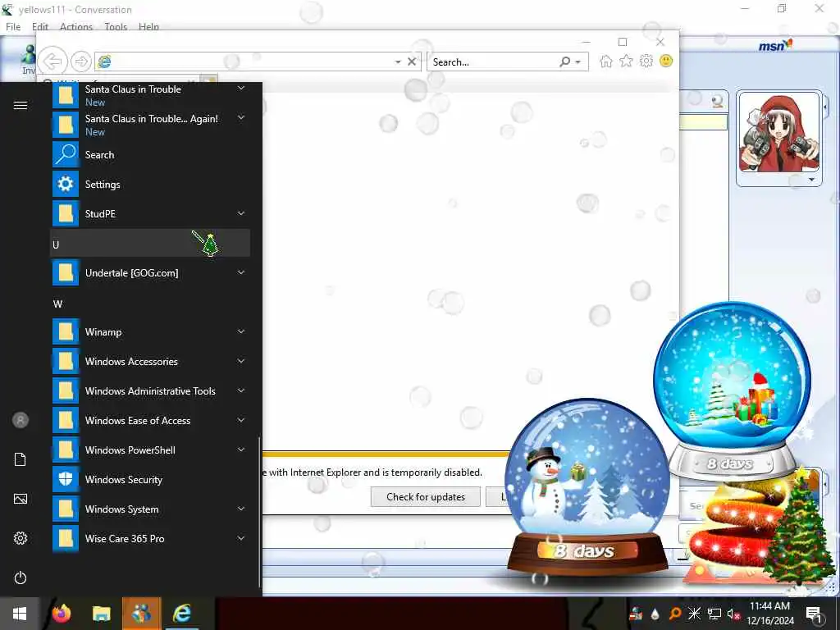Click the Power icon in Start sidebar
840x630 pixels.
click(21, 577)
